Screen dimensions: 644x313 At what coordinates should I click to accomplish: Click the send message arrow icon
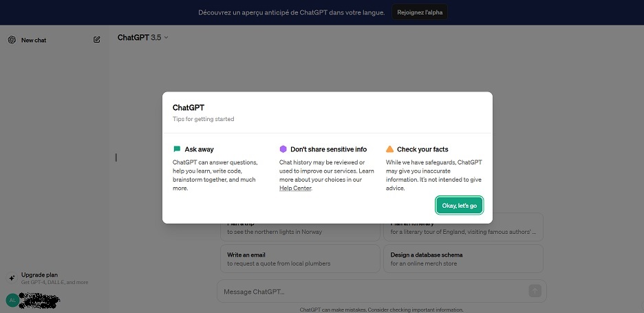tap(535, 291)
